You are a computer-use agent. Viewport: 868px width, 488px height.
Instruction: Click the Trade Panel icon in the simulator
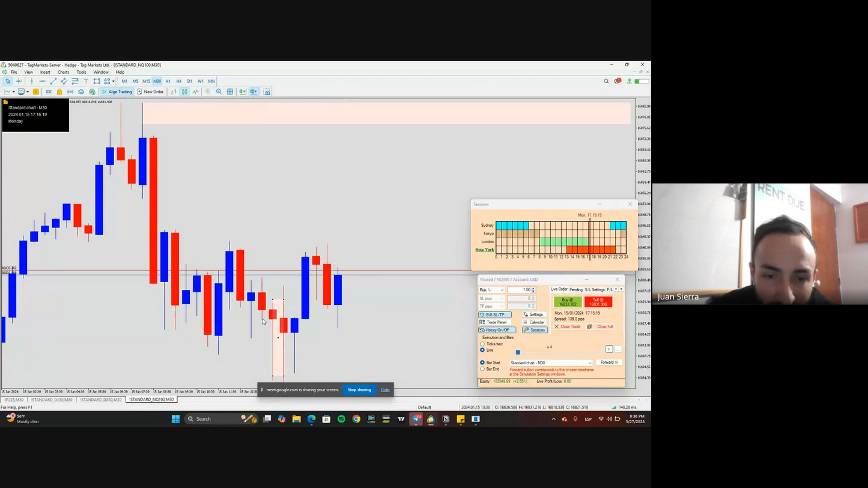coord(496,322)
